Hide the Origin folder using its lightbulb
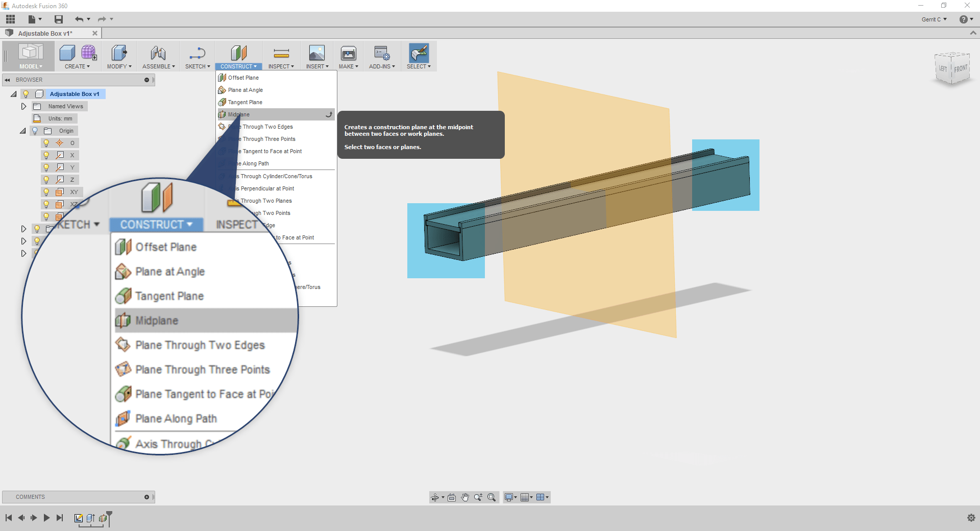The height and width of the screenshot is (531, 980). [35, 131]
